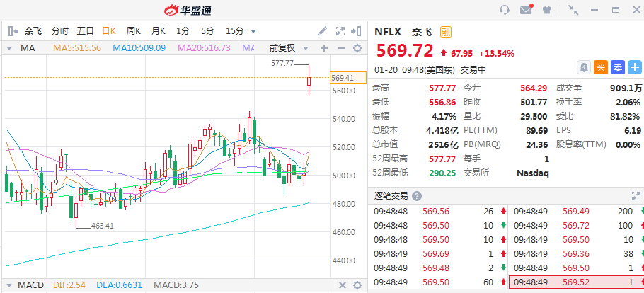The height and width of the screenshot is (293, 644).
Task: Switch to 15分 interval tab
Action: [235, 31]
